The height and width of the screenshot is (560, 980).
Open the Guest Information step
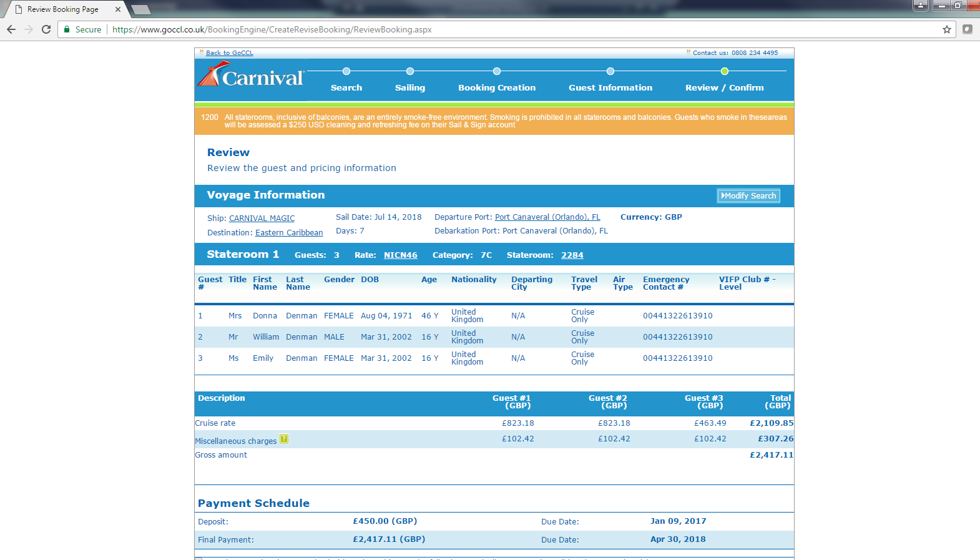pyautogui.click(x=610, y=88)
